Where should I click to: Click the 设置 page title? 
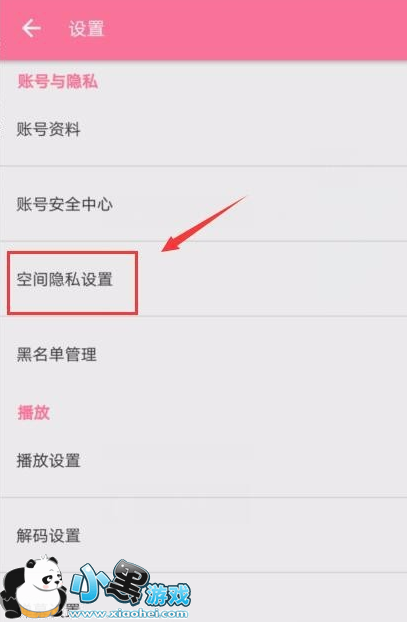coord(86,29)
